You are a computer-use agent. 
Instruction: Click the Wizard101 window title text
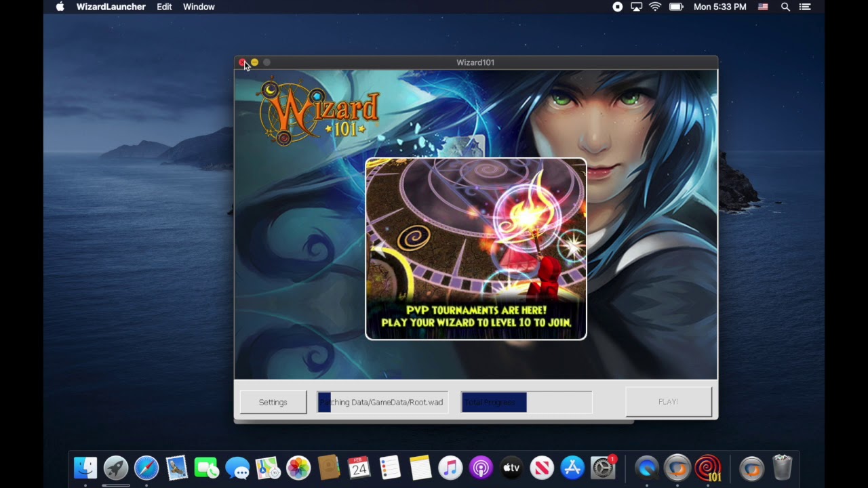point(475,62)
